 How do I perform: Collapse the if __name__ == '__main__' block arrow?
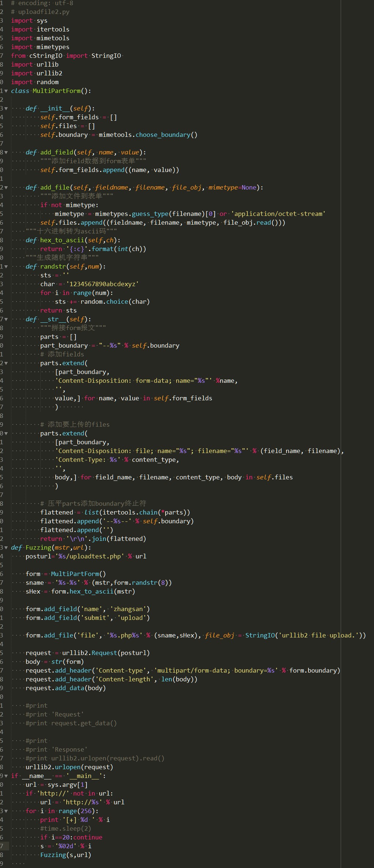pyautogui.click(x=6, y=776)
